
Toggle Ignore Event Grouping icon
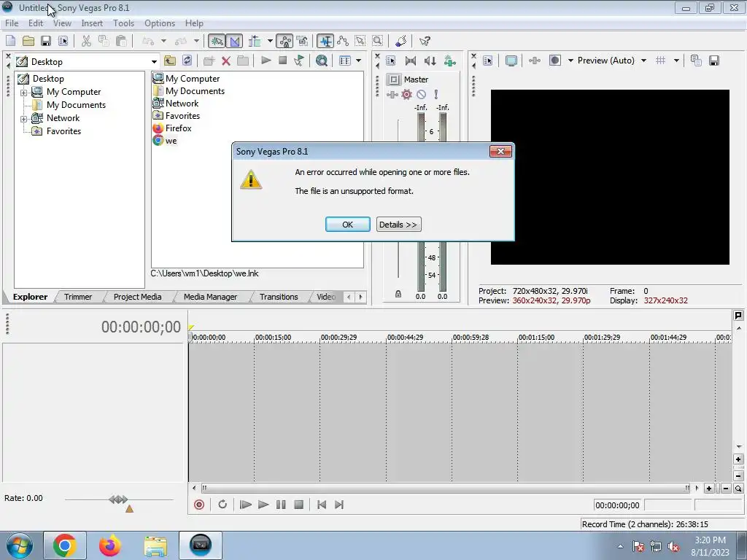pos(302,41)
